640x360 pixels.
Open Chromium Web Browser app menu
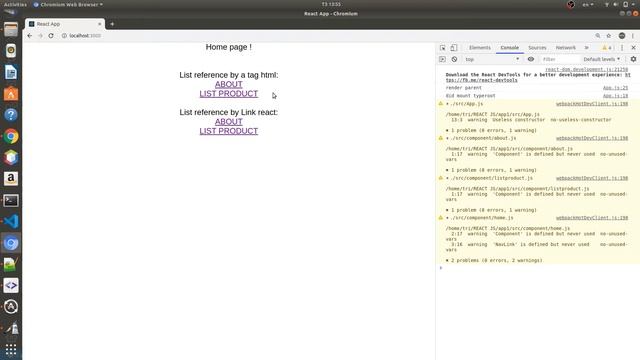point(68,4)
